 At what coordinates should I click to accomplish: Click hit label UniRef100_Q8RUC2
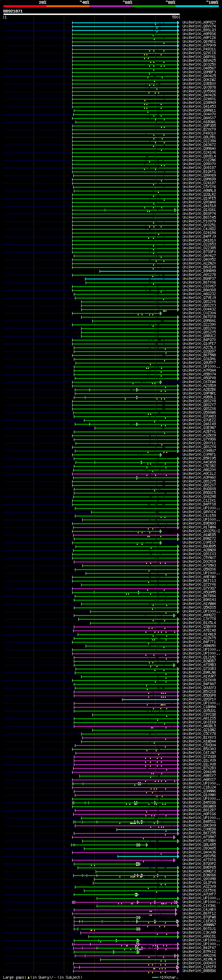(x=199, y=336)
